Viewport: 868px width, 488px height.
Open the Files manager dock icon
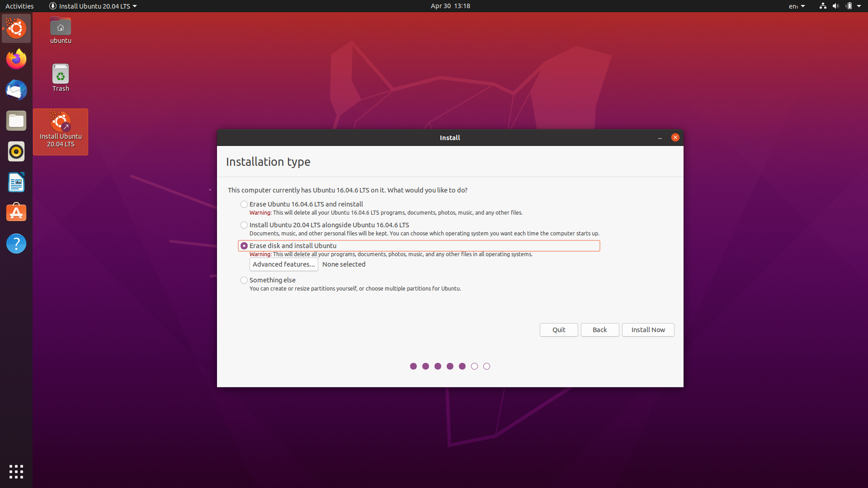(x=16, y=121)
